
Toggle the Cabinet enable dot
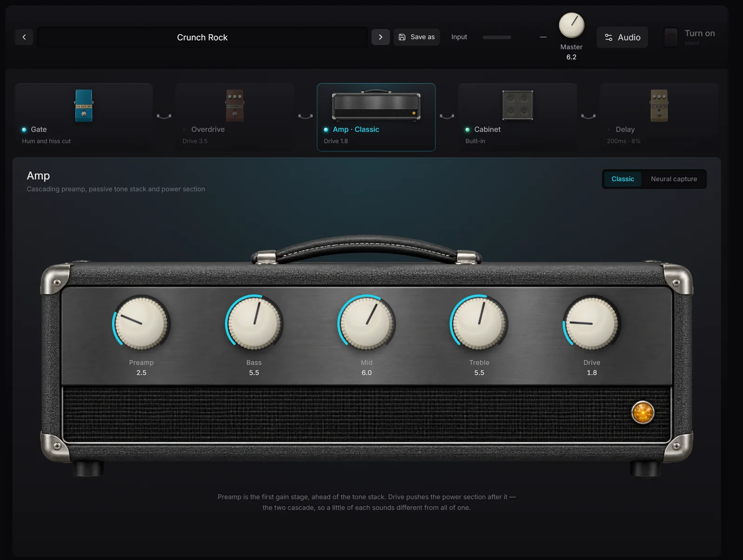pyautogui.click(x=468, y=130)
